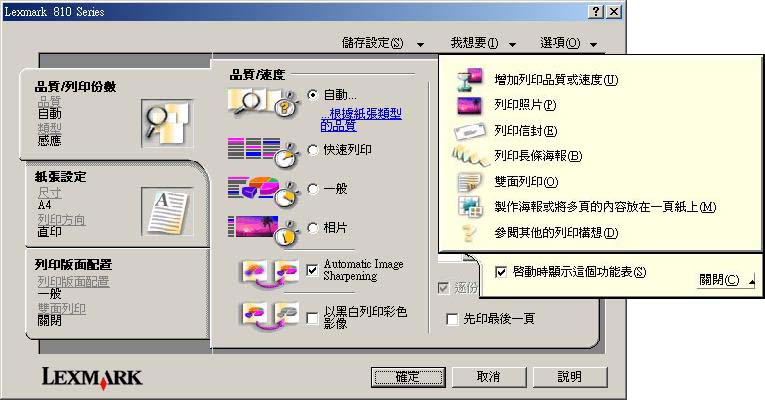Click the document page icon in 紙張設定 tab

[x=167, y=212]
